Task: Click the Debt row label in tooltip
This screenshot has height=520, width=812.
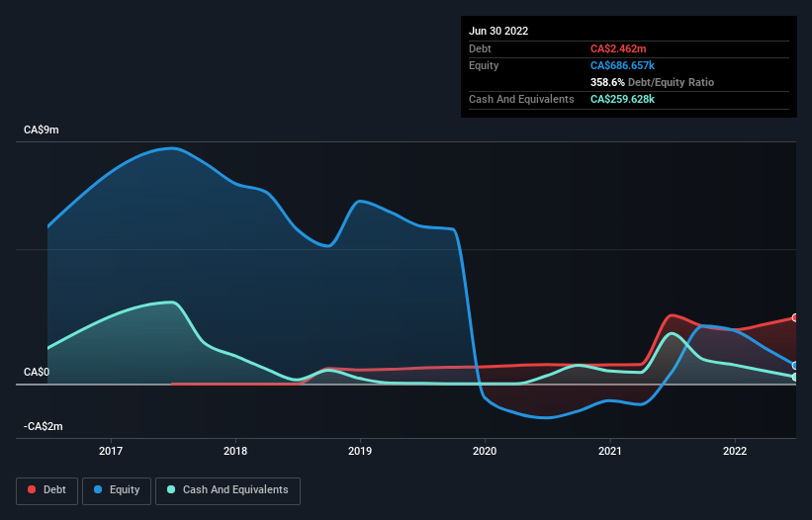Action: (480, 48)
